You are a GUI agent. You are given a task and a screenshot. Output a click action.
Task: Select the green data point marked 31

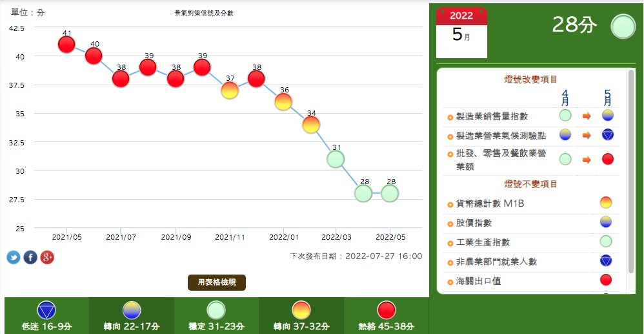(x=336, y=159)
